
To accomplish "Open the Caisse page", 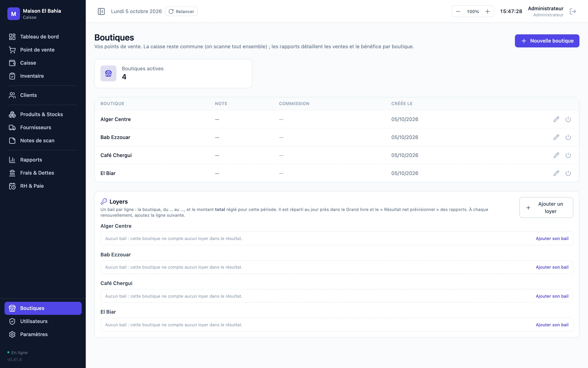I will point(43,63).
